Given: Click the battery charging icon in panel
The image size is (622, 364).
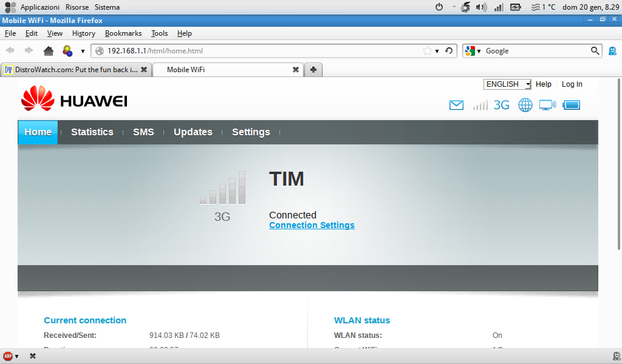Looking at the screenshot, I should (515, 7).
